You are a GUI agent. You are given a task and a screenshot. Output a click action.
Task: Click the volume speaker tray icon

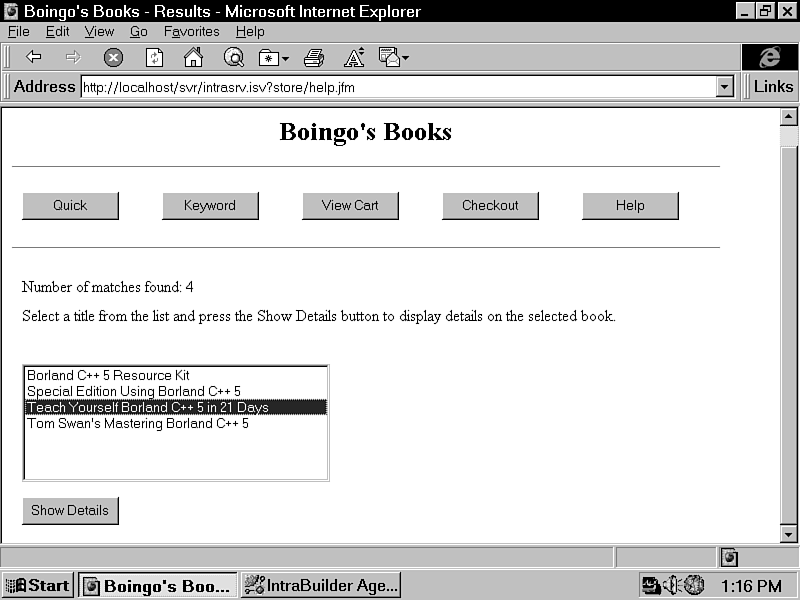pos(671,585)
